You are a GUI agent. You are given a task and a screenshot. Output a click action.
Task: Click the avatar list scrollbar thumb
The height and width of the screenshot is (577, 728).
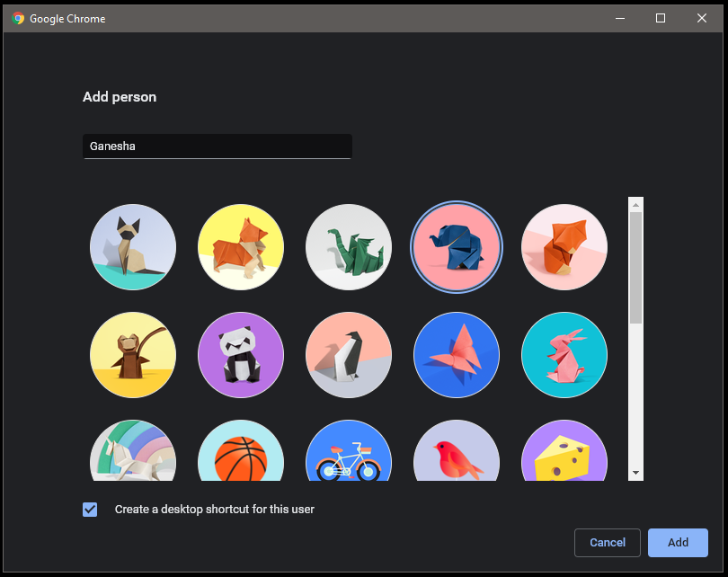pos(635,268)
